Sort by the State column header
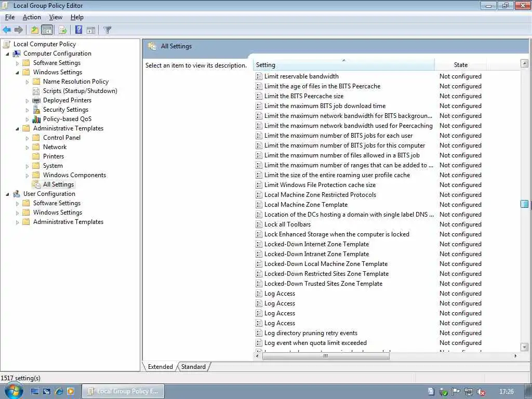 pyautogui.click(x=460, y=65)
